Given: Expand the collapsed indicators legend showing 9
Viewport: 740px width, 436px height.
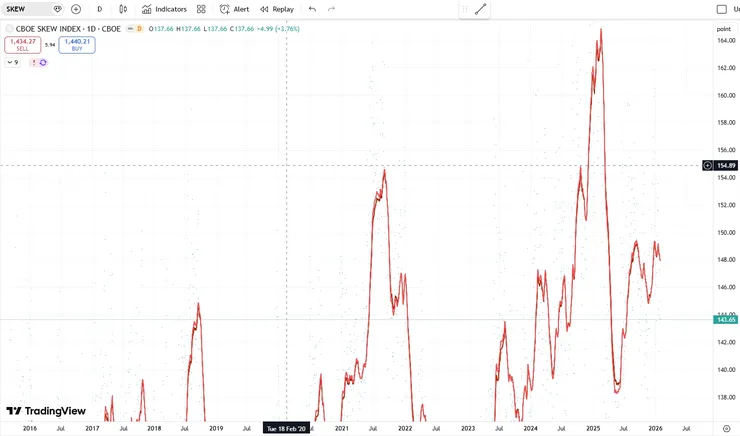Looking at the screenshot, I should point(13,62).
